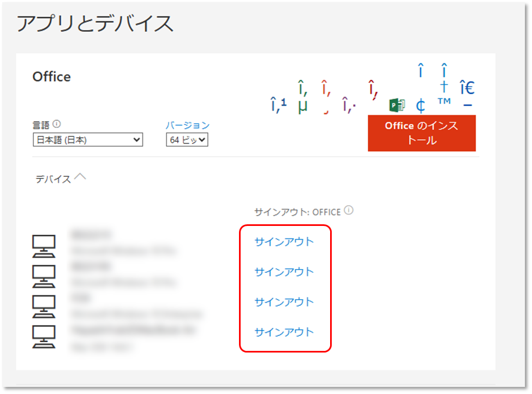Click サインアウト for the third device
This screenshot has width=532, height=394.
(x=284, y=302)
